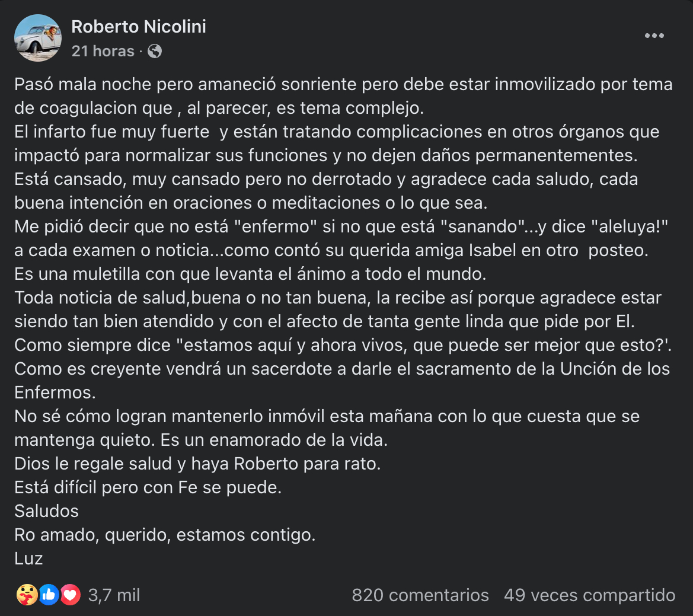Click the word "Saludos" in the post
The height and width of the screenshot is (616, 693).
point(47,511)
